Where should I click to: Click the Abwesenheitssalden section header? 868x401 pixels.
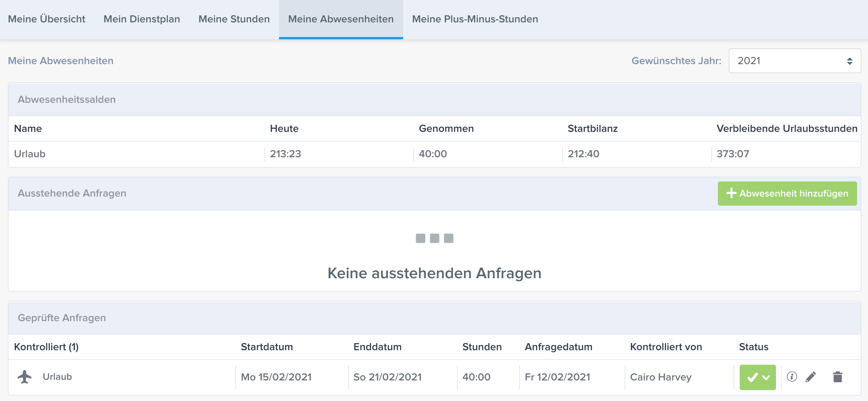click(x=66, y=100)
